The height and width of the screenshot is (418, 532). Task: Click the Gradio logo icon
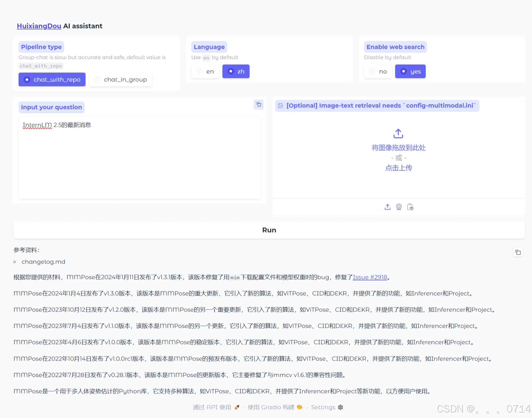(x=299, y=407)
